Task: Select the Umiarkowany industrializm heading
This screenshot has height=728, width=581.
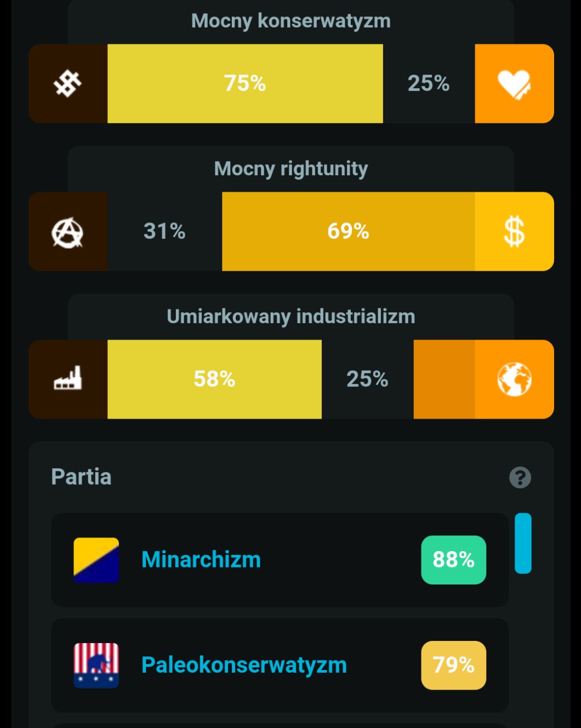Action: point(290,317)
